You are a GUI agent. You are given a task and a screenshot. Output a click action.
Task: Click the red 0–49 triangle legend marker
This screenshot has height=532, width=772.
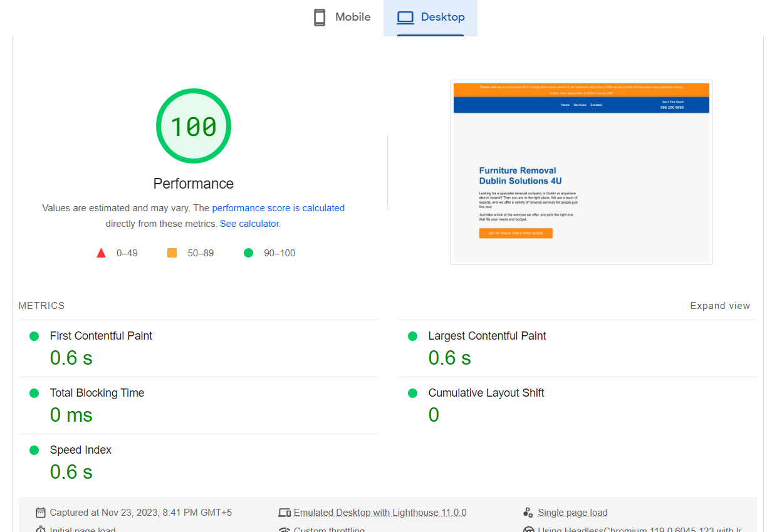[x=102, y=253]
